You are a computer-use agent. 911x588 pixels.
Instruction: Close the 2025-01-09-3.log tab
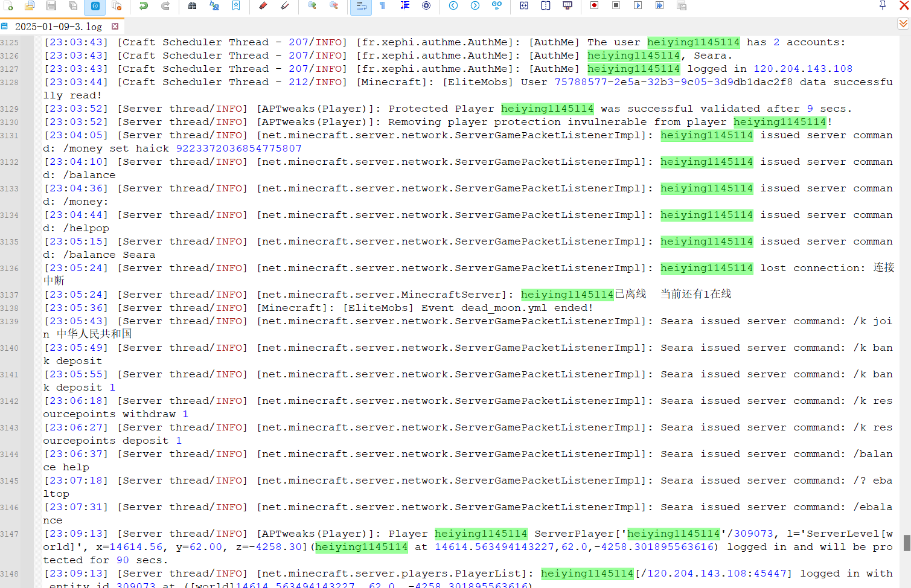(115, 27)
